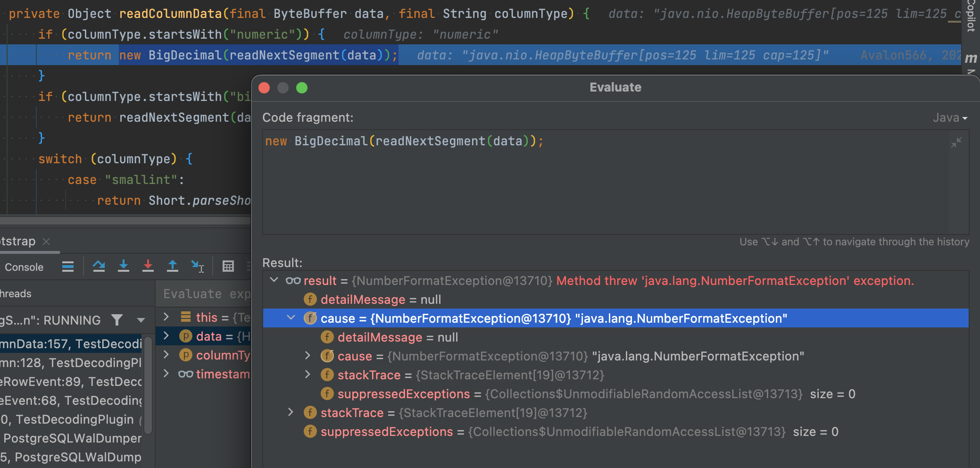Open the Java language dropdown in Evaluate dialog
This screenshot has height=468, width=980.
click(x=950, y=117)
